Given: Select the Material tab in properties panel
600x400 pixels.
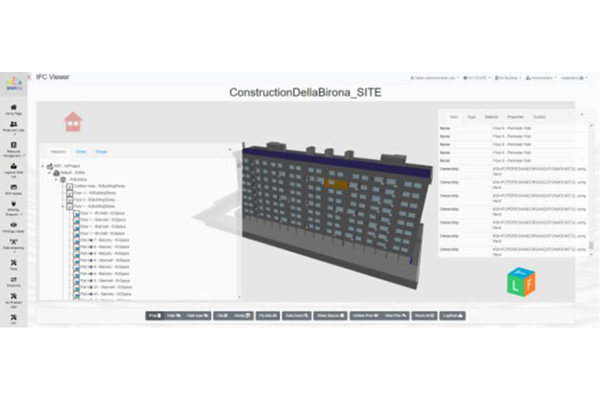Looking at the screenshot, I should tap(491, 117).
